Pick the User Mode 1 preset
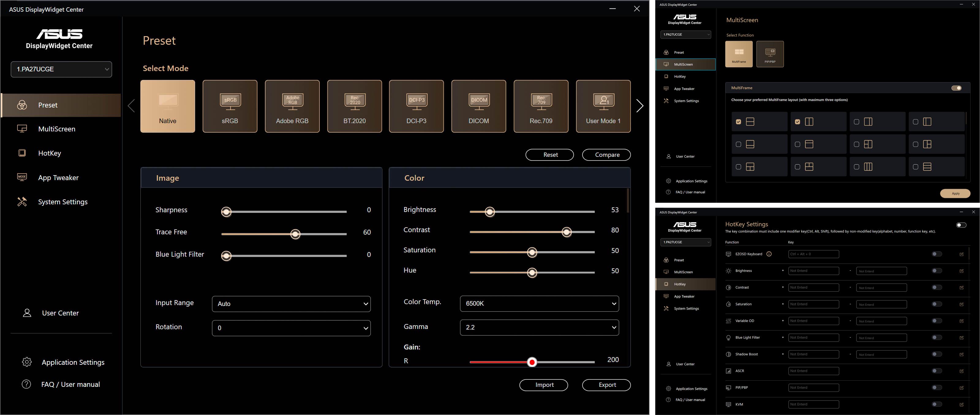The height and width of the screenshot is (415, 980). (603, 106)
